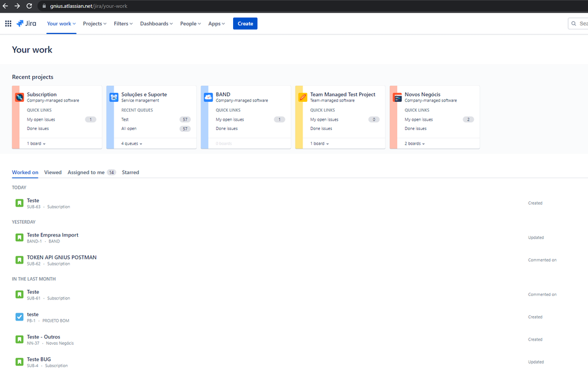Click the Soluções e Suporte project icon
588x376 pixels.
pos(114,97)
